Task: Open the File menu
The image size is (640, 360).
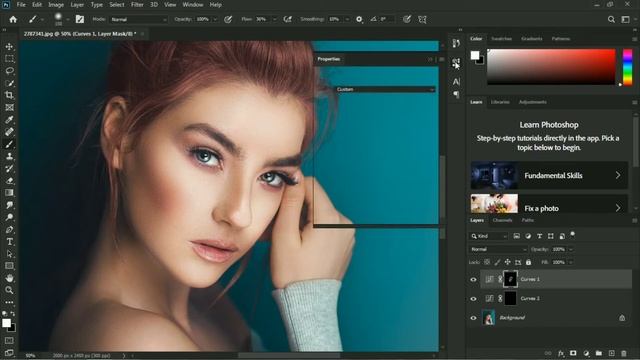Action: [x=21, y=5]
